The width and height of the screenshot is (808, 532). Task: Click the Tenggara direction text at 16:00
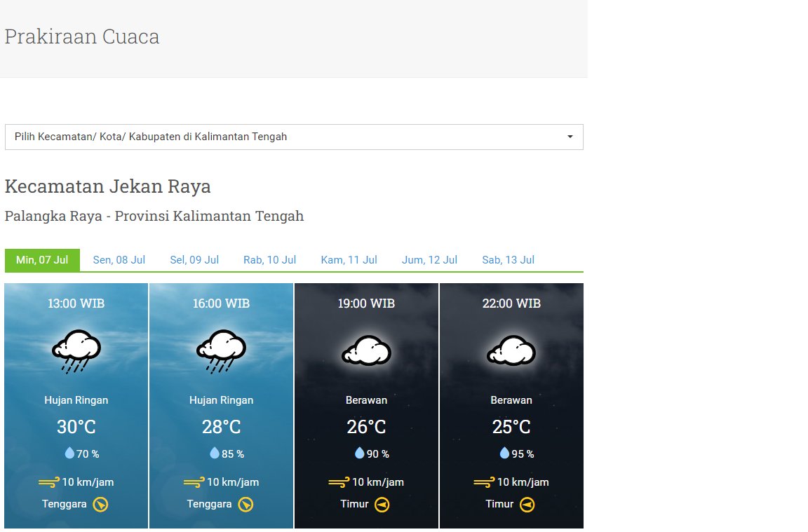209,504
